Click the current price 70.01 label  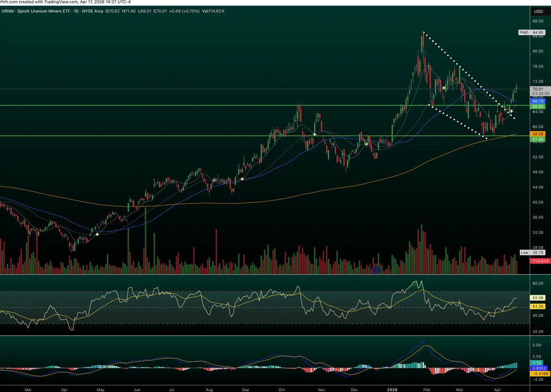538,89
